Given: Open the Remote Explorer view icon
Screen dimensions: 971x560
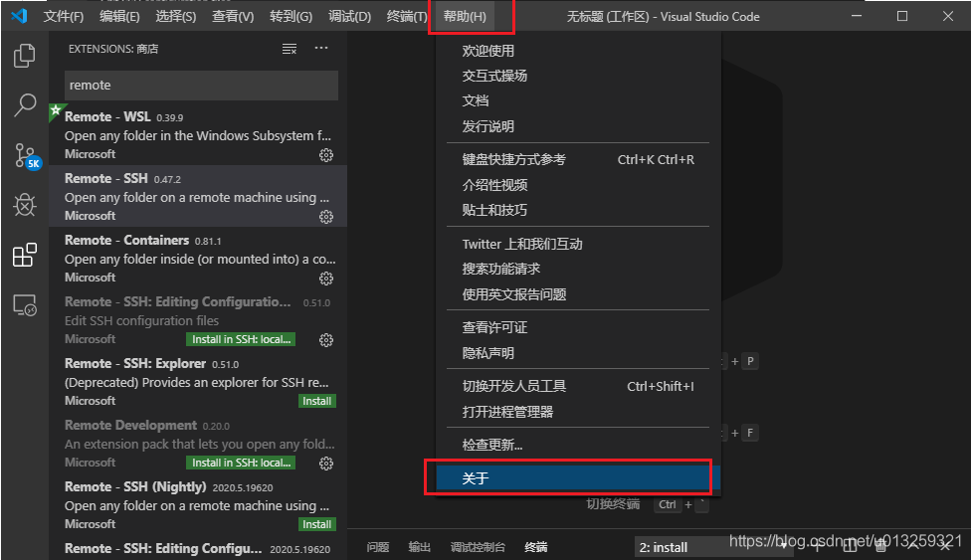Looking at the screenshot, I should click(25, 304).
